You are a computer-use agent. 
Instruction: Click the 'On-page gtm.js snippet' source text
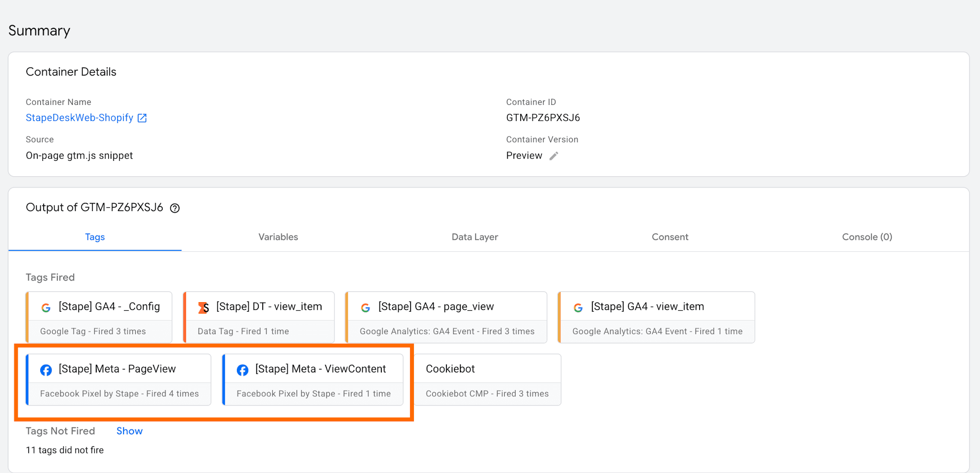79,156
